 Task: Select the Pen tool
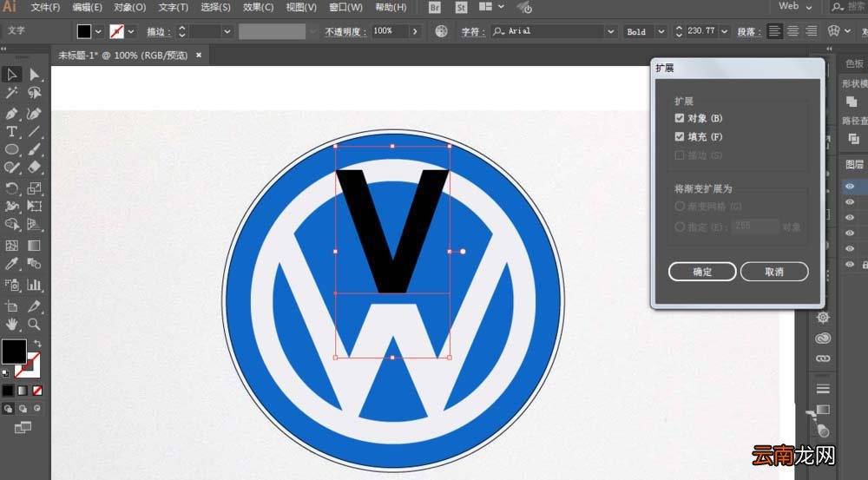[x=11, y=114]
